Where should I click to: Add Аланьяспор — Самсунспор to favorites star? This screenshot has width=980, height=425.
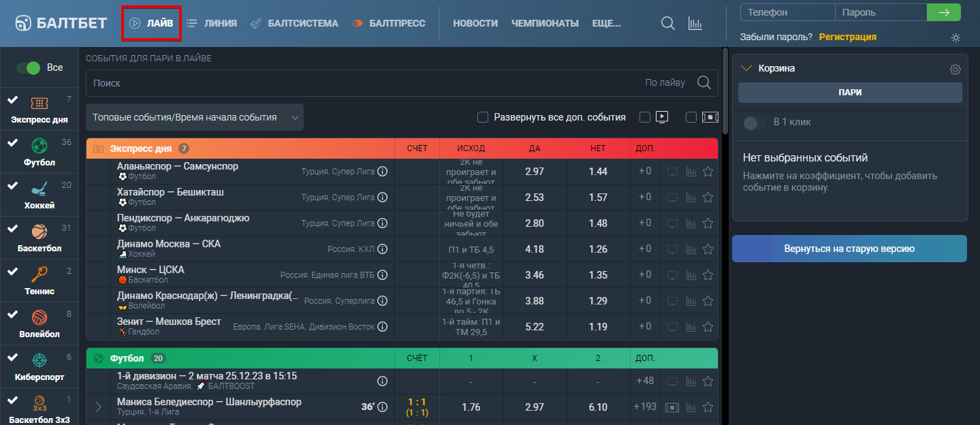coord(708,172)
